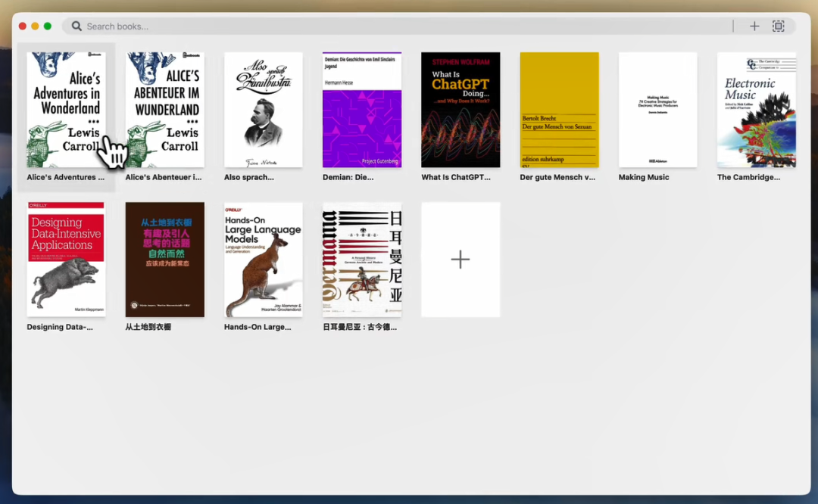Click the title text "Designing Data-..."
818x504 pixels.
coord(60,327)
